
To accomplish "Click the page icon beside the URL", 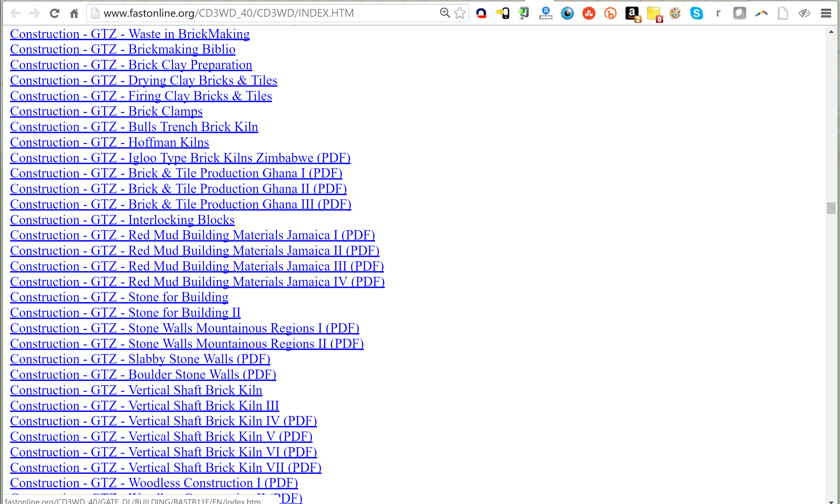I will pyautogui.click(x=95, y=13).
